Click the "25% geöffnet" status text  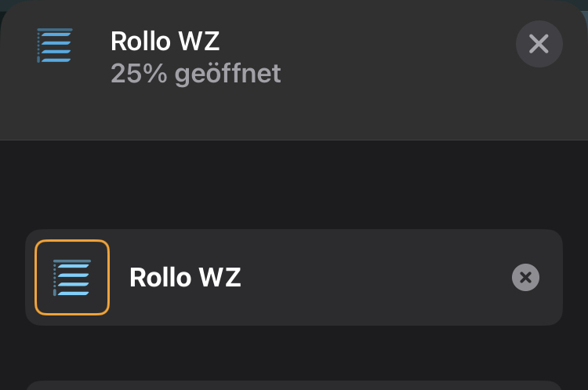pyautogui.click(x=195, y=74)
